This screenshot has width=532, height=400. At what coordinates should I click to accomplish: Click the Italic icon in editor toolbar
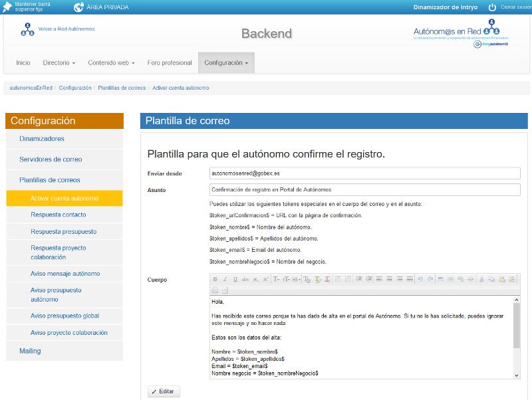click(225, 280)
